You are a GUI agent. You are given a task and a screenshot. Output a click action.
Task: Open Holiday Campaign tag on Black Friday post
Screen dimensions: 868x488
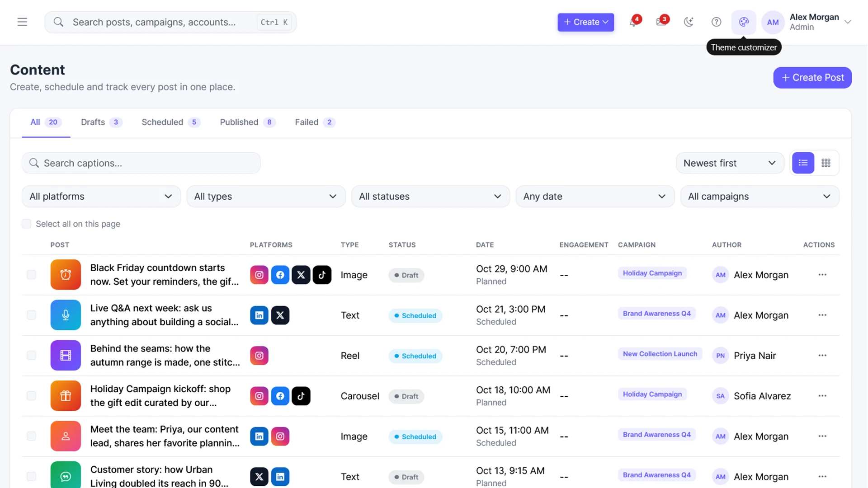tap(652, 273)
